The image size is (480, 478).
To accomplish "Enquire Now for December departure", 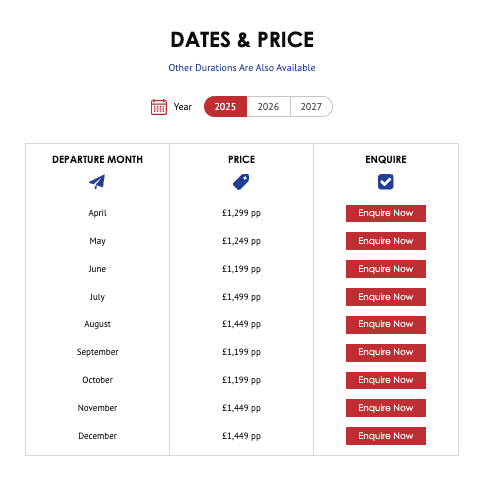I will pyautogui.click(x=386, y=436).
